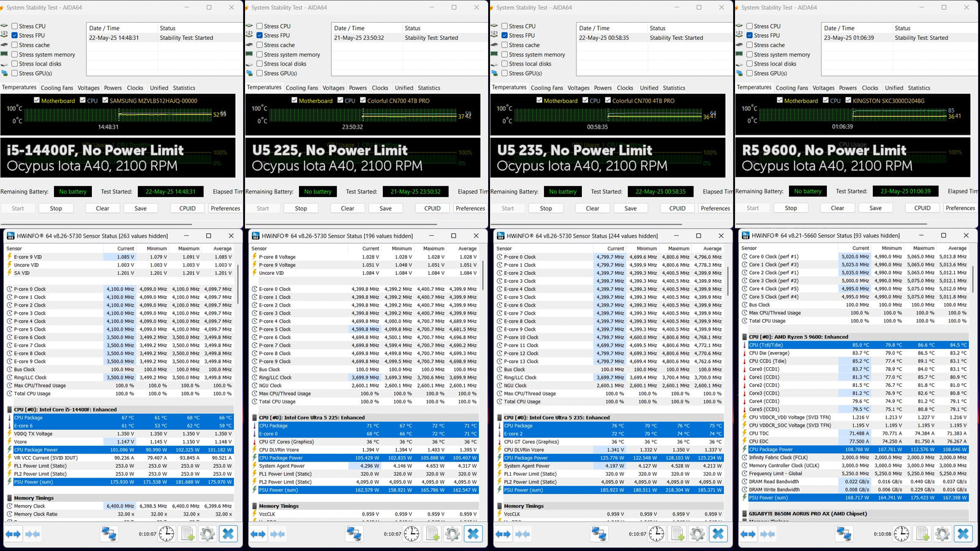This screenshot has width=980, height=551.
Task: Click the logging file icon in Ultra 5 235 HWiNFO window
Action: tap(677, 534)
